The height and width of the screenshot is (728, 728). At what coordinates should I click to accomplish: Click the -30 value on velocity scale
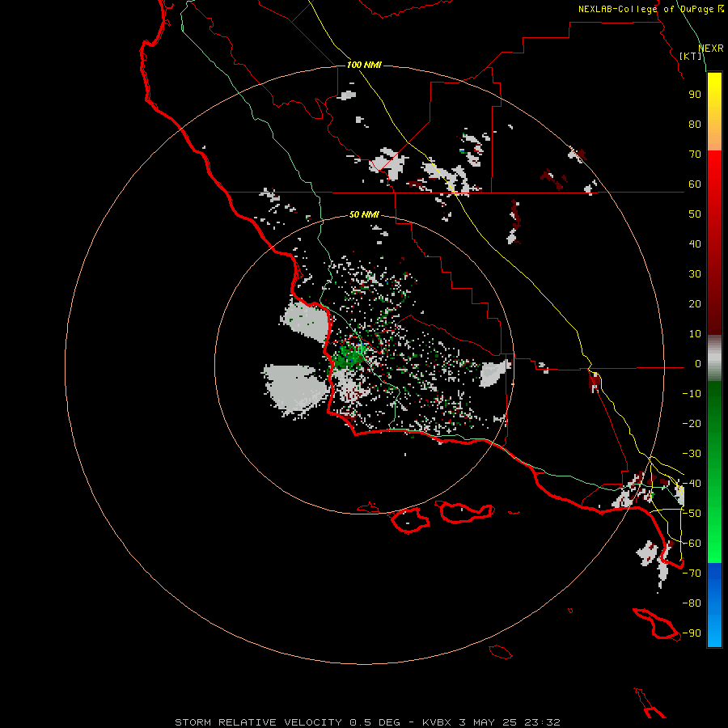click(x=692, y=454)
